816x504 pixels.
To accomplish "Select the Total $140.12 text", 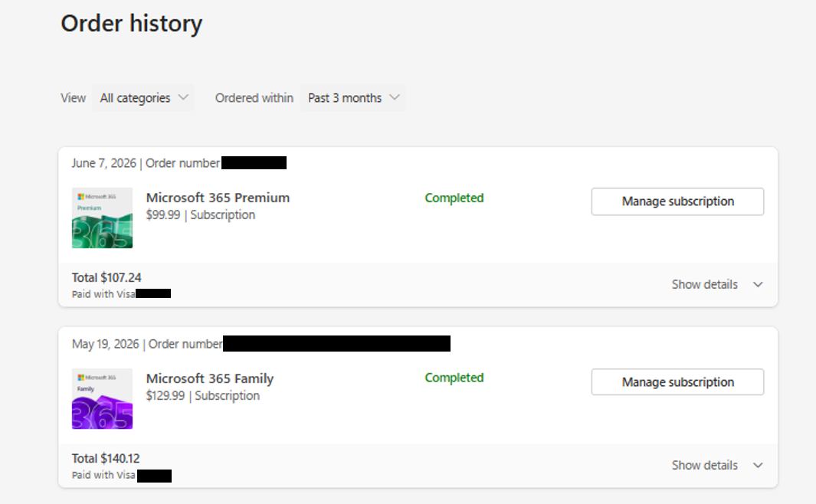I will (x=106, y=458).
